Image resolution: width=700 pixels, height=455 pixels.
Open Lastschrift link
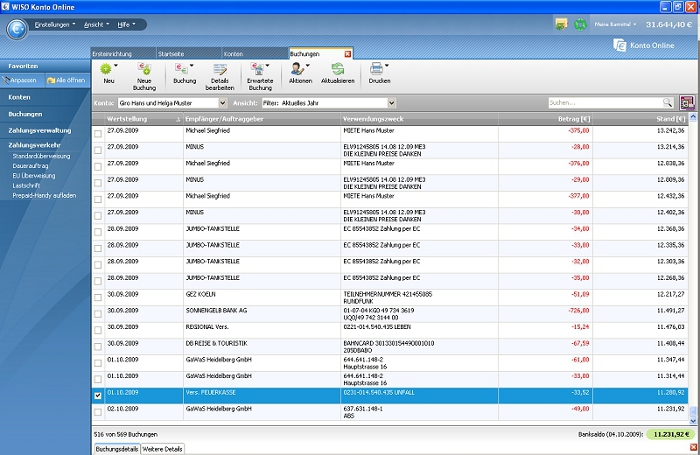(x=26, y=186)
